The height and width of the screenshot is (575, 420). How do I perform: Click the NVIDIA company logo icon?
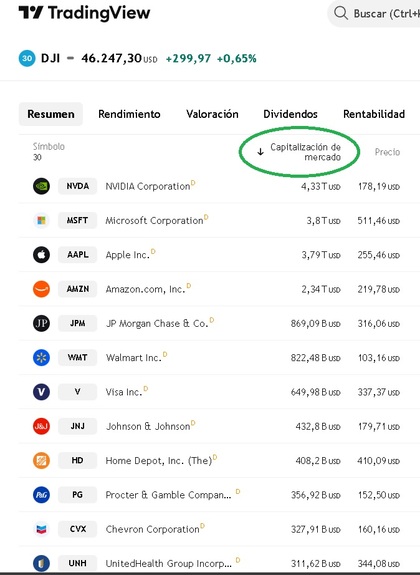(41, 186)
